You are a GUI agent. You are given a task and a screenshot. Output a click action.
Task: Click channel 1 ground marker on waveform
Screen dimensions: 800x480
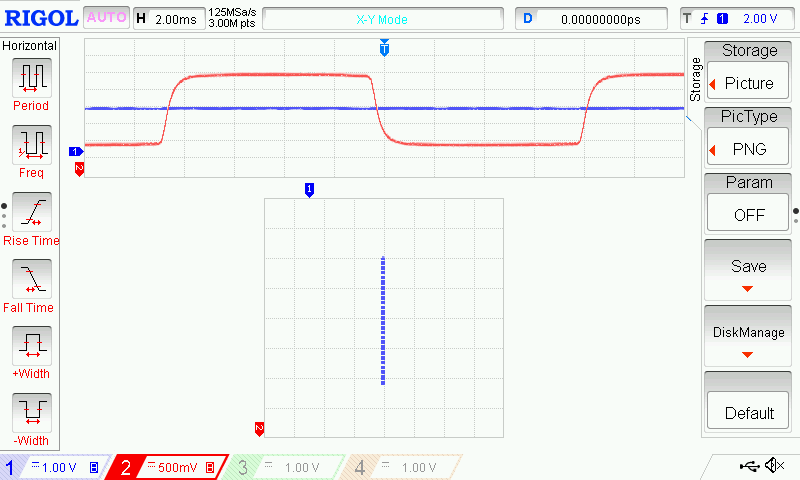(76, 151)
